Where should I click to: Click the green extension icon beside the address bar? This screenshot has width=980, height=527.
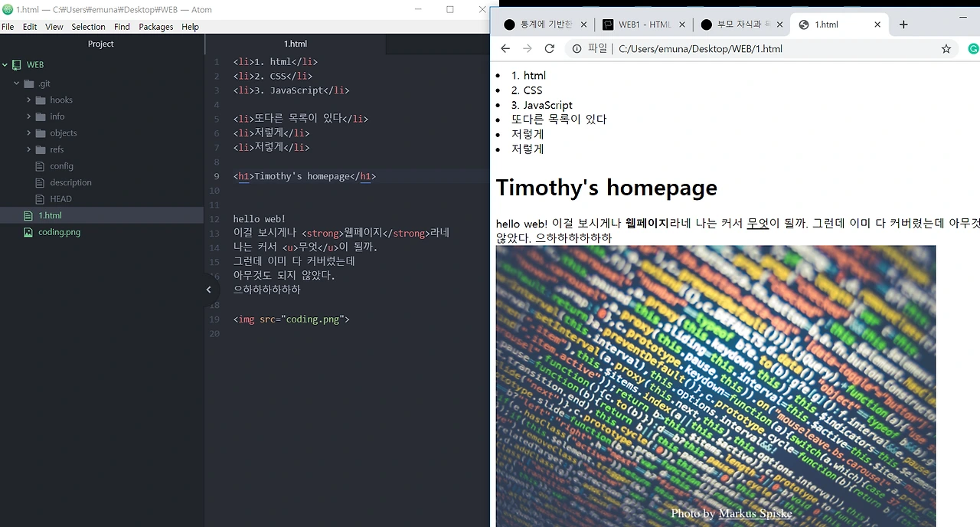973,48
